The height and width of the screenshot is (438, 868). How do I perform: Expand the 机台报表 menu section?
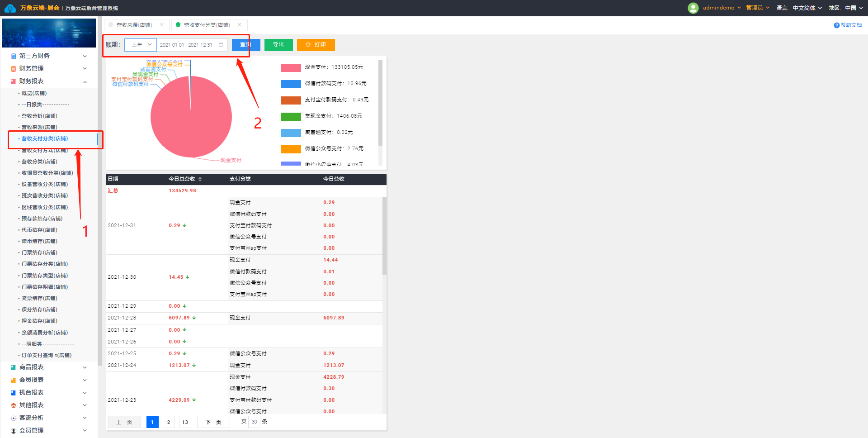click(x=85, y=393)
